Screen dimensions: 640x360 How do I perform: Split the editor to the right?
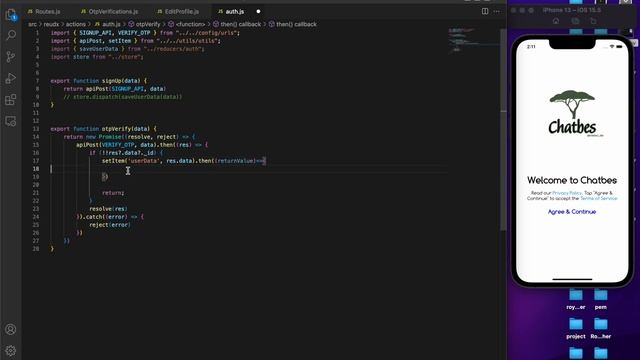coord(485,11)
